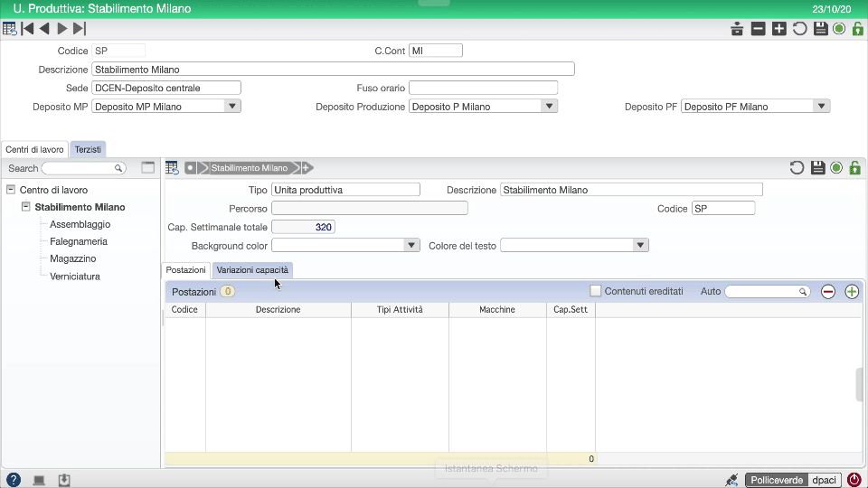868x488 pixels.
Task: Click the Percorso input field
Action: [370, 208]
